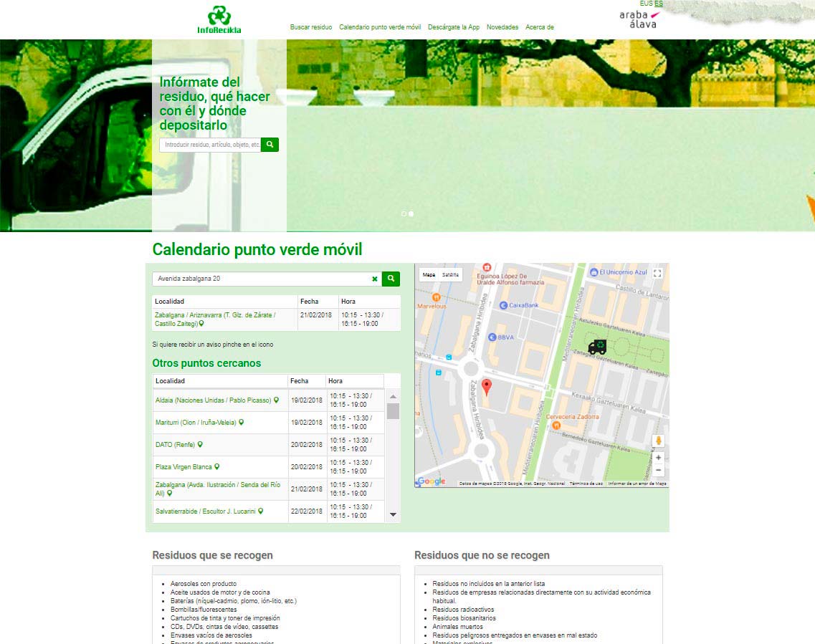Image resolution: width=815 pixels, height=644 pixels.
Task: Switch map to Mapa view
Action: click(x=429, y=275)
